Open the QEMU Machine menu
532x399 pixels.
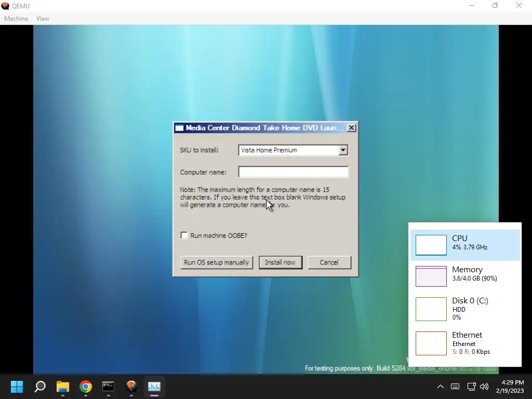[x=16, y=19]
